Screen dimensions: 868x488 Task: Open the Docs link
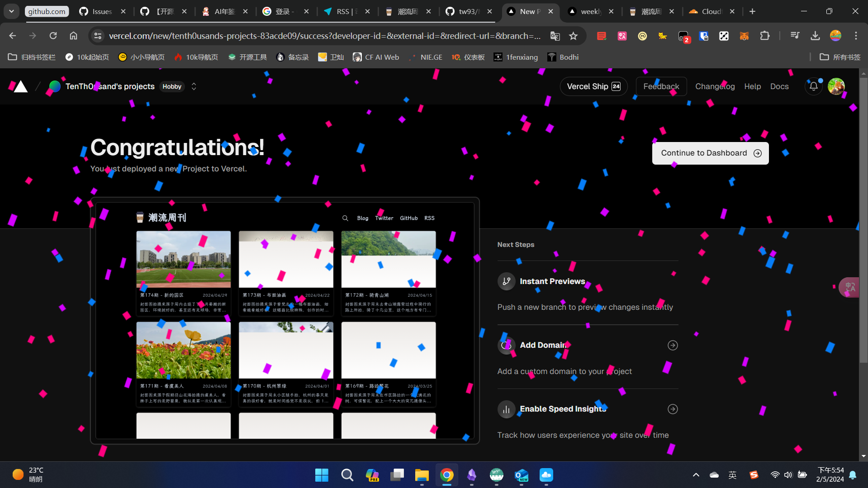point(779,86)
